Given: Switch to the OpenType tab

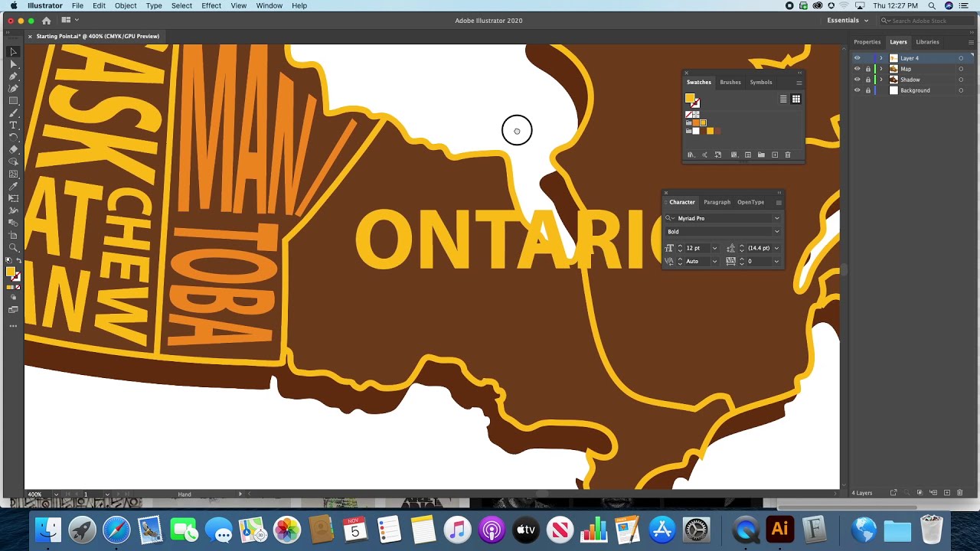Looking at the screenshot, I should point(750,203).
